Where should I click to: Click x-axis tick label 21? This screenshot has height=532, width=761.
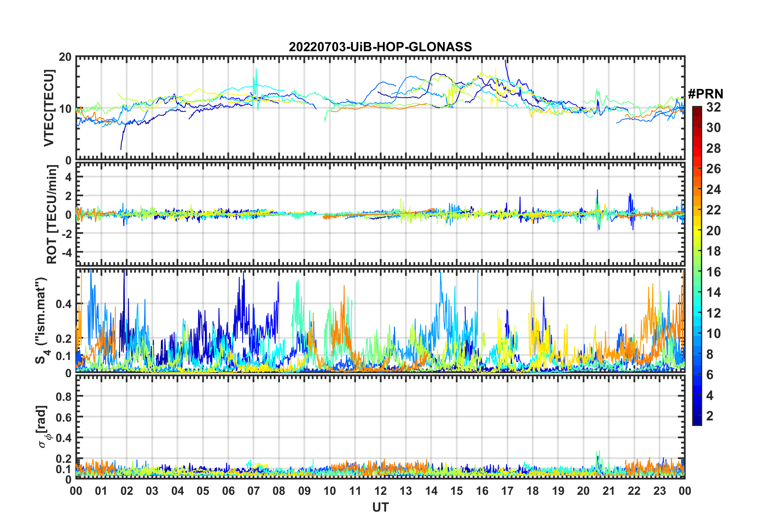tap(609, 491)
